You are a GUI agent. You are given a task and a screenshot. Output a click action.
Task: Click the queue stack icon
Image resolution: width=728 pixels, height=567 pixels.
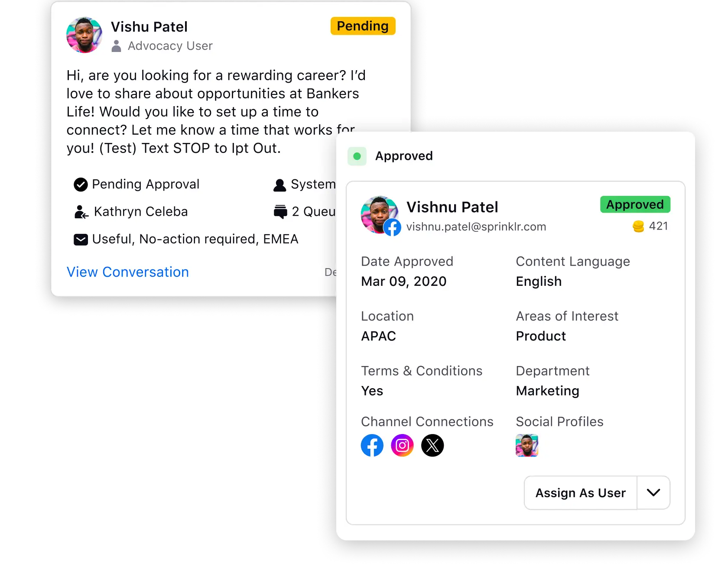tap(280, 212)
